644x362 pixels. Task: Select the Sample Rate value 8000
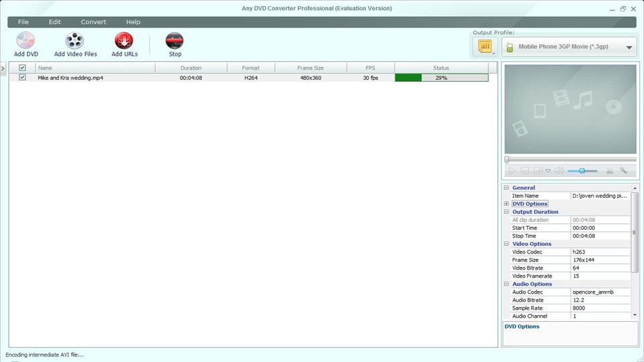[x=600, y=308]
